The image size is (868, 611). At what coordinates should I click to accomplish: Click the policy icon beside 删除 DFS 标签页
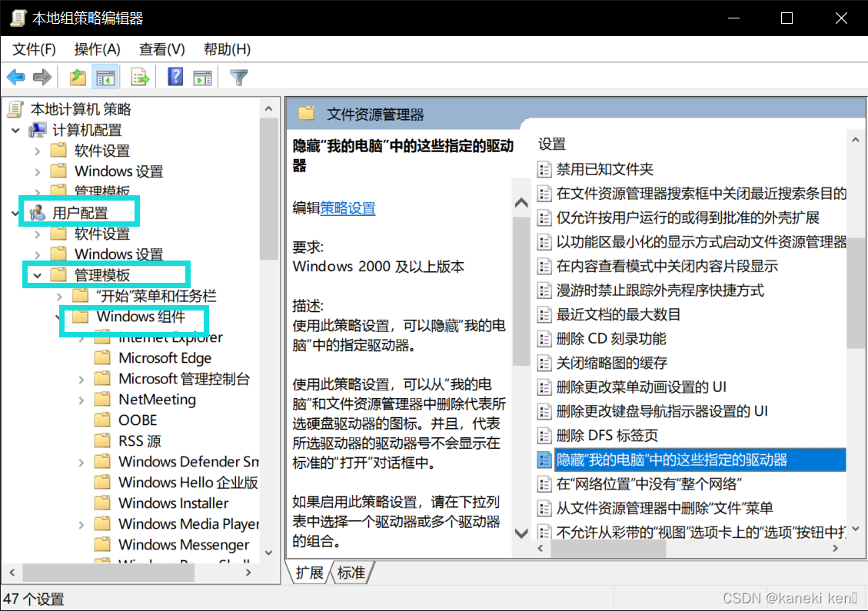point(544,436)
